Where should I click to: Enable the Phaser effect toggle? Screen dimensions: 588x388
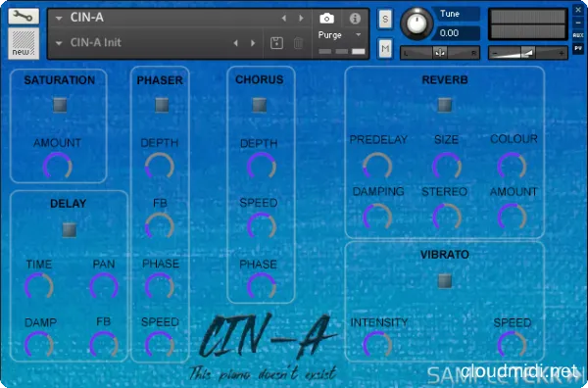(x=162, y=105)
